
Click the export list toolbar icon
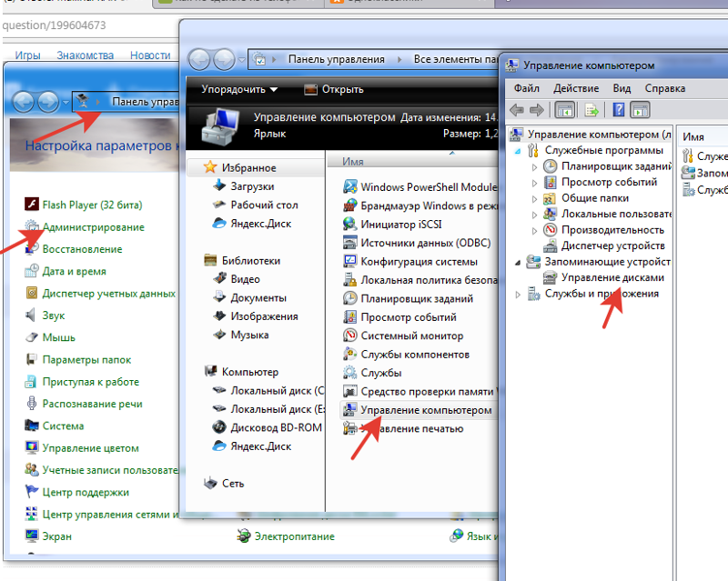pos(591,110)
